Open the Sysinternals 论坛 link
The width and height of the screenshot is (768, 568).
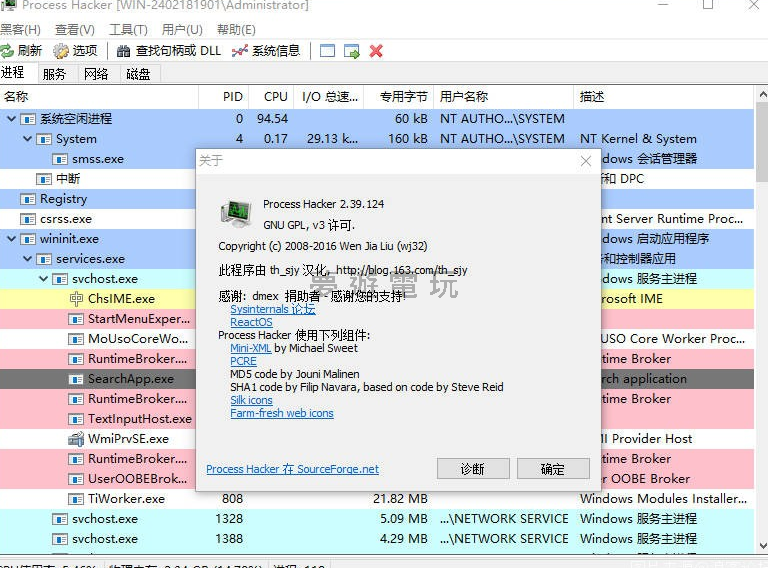[x=272, y=310]
